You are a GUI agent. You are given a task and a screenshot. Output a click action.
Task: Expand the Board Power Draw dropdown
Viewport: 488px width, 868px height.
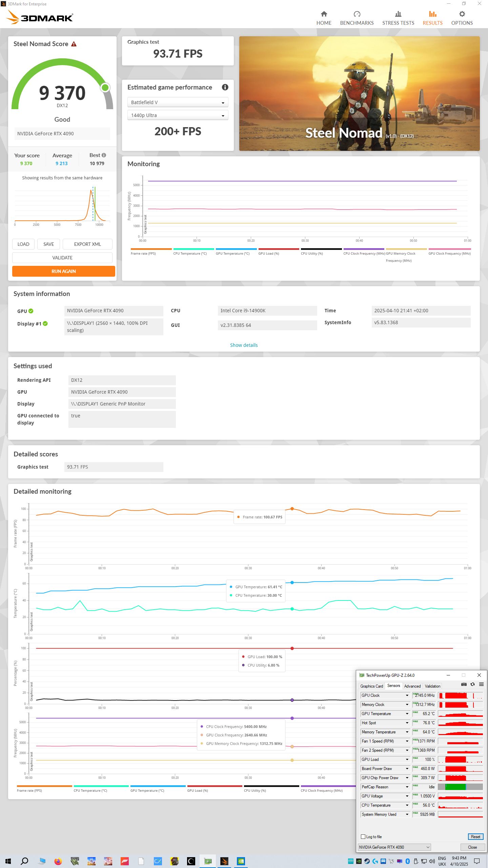[407, 768]
